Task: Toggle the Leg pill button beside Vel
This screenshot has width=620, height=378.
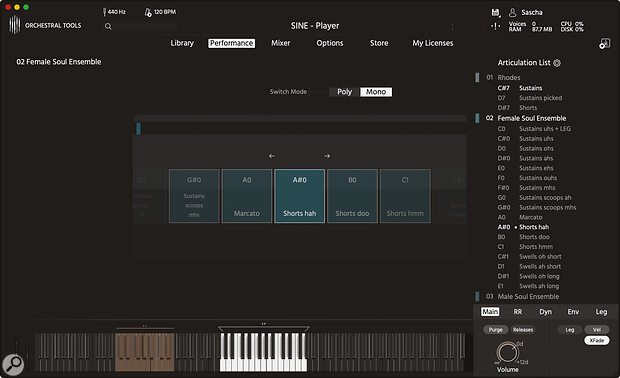Action: click(x=569, y=330)
